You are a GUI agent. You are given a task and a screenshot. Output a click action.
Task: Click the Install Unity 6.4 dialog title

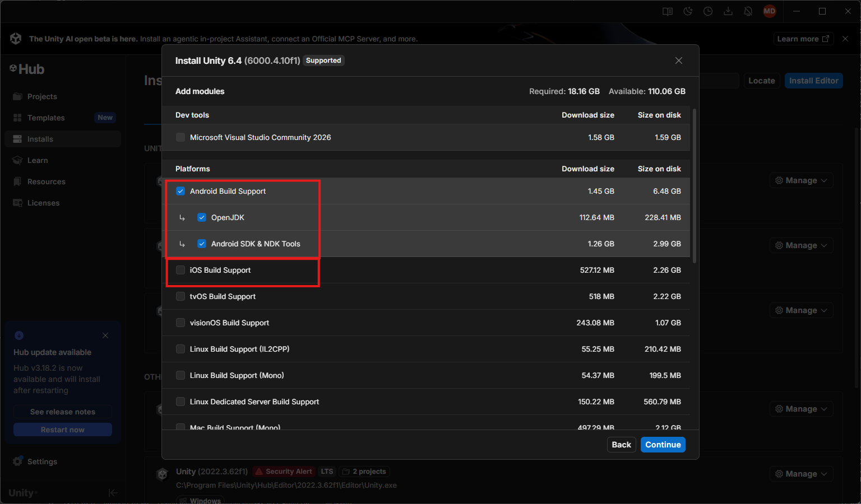238,60
